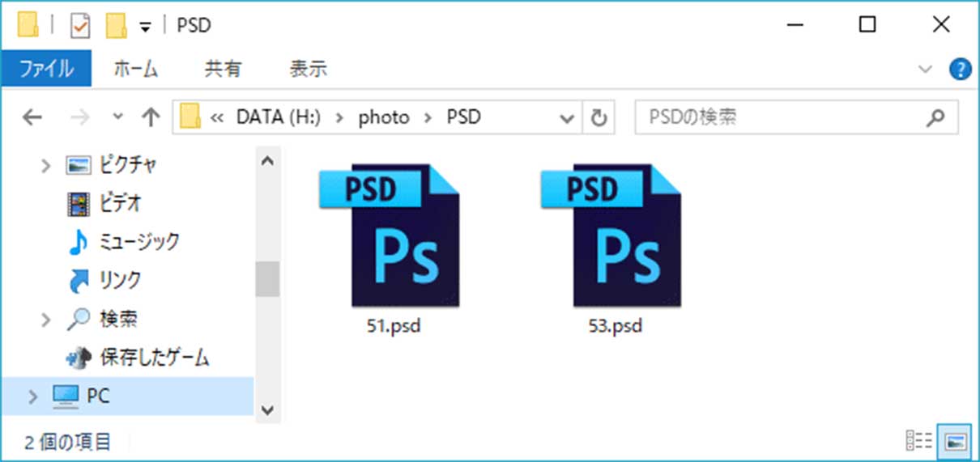980x462 pixels.
Task: Open the 表示 ribbon tab
Action: [x=308, y=69]
